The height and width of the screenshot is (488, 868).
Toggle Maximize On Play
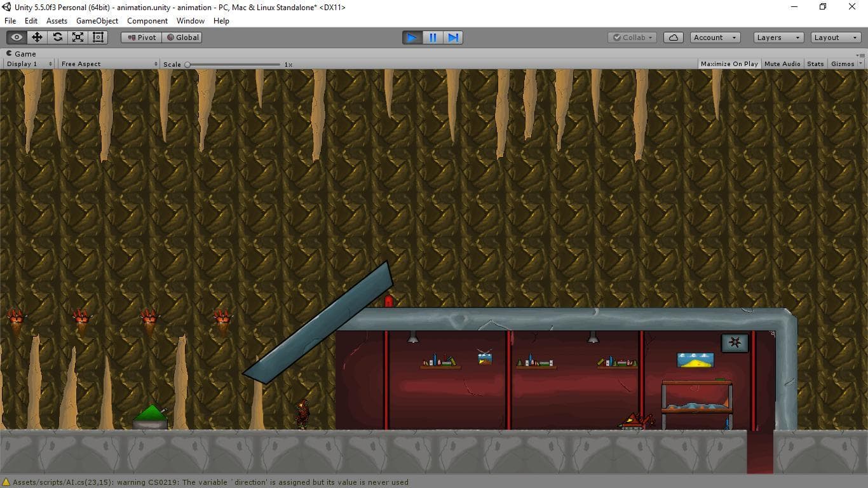click(x=729, y=64)
